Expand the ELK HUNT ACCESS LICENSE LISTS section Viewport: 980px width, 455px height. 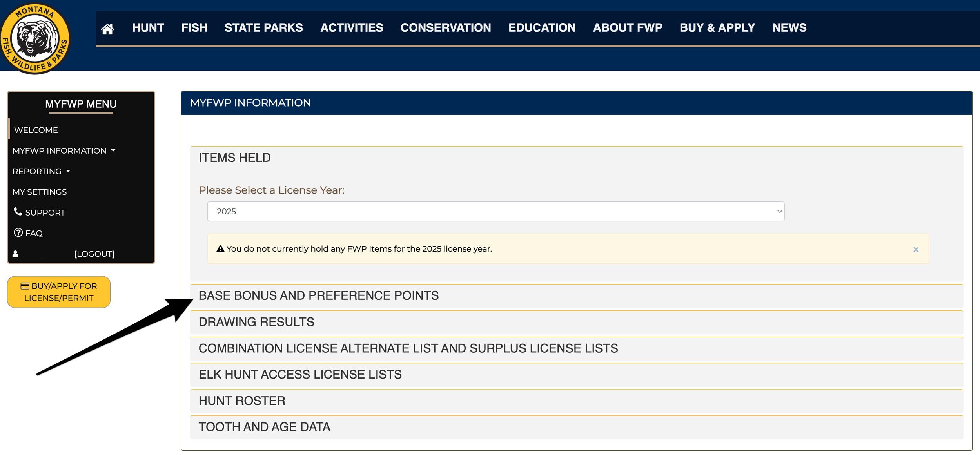click(300, 374)
